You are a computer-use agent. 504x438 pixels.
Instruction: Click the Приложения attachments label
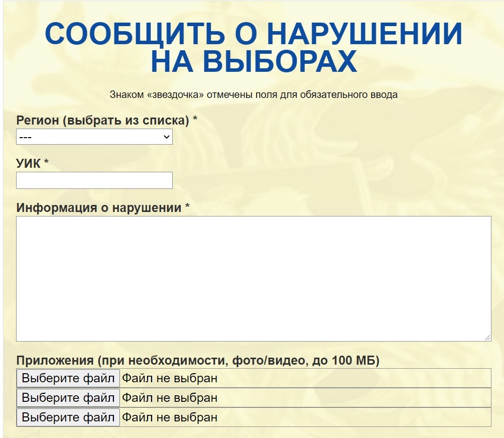198,361
